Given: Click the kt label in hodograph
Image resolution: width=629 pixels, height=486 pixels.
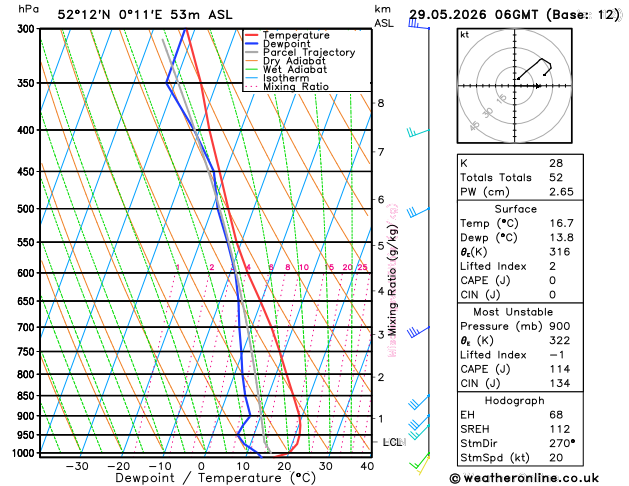Looking at the screenshot, I should point(465,35).
